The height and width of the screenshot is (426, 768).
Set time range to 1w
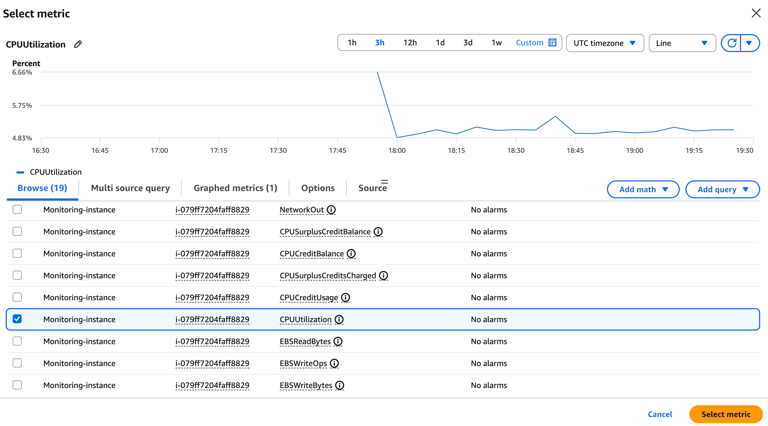497,43
